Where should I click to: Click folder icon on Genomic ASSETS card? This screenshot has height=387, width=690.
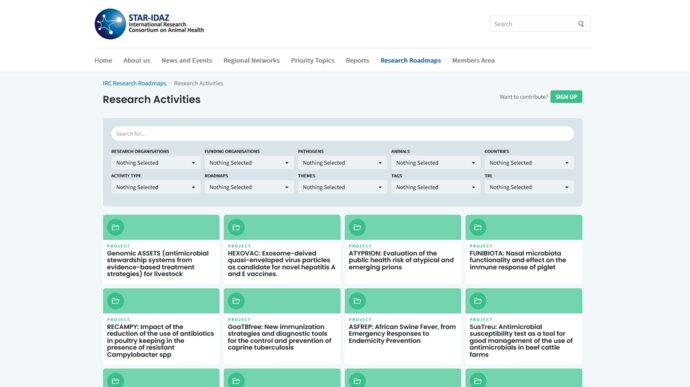(x=115, y=227)
